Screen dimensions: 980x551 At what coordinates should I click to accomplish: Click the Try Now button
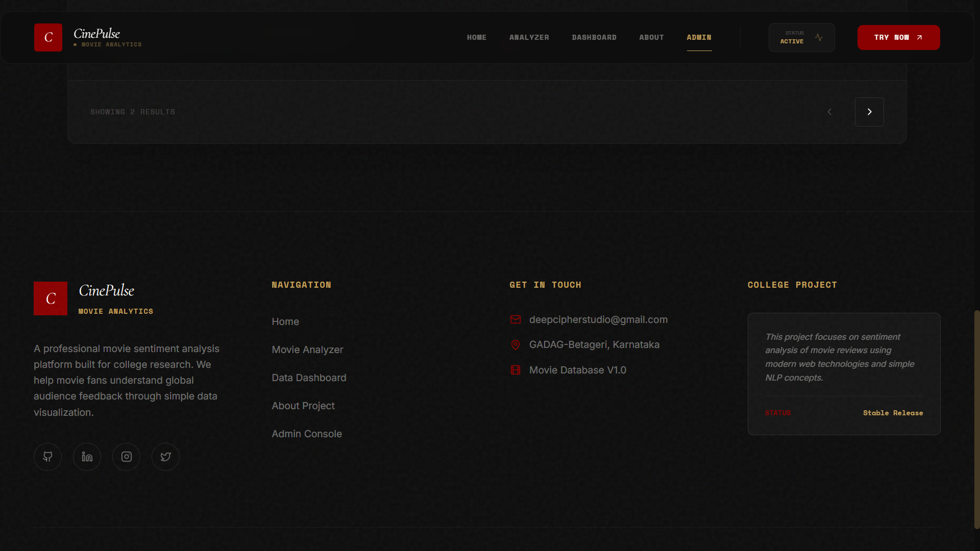pos(898,37)
